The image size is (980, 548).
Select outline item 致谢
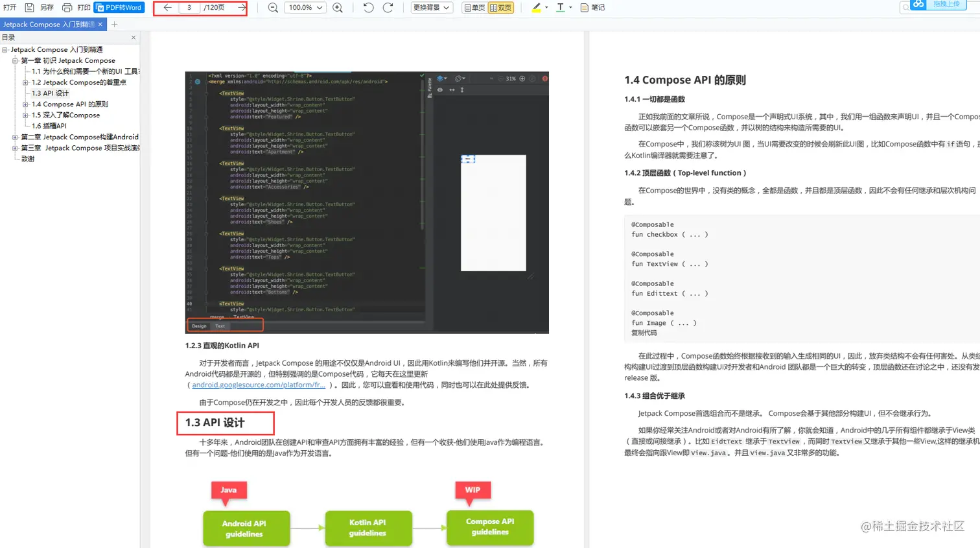tap(28, 159)
